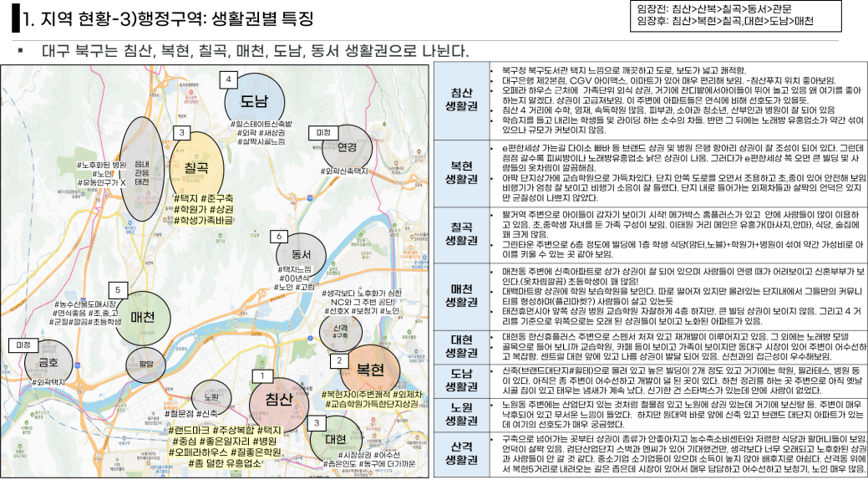Select the highlighted '#교습학원가득한단지상권' line

[x=372, y=405]
